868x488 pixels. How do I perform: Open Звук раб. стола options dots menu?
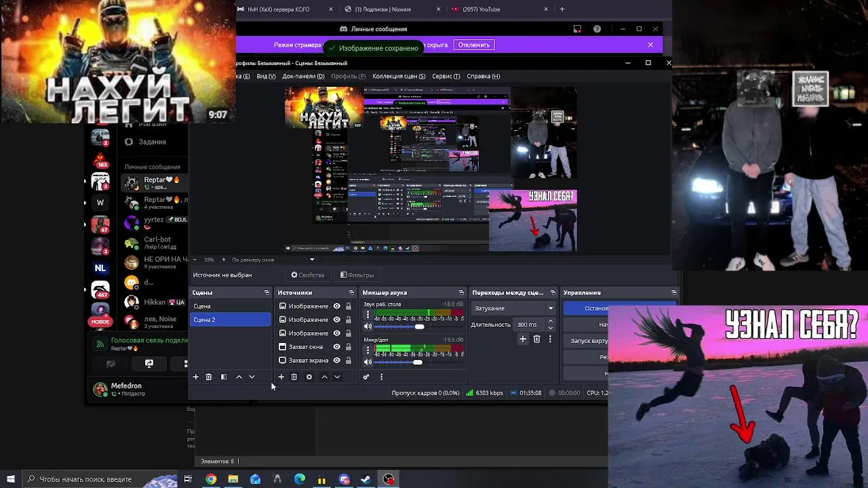tap(368, 315)
